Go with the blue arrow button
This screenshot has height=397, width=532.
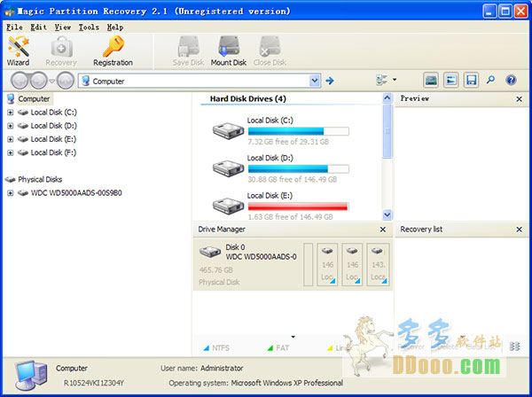coord(330,81)
